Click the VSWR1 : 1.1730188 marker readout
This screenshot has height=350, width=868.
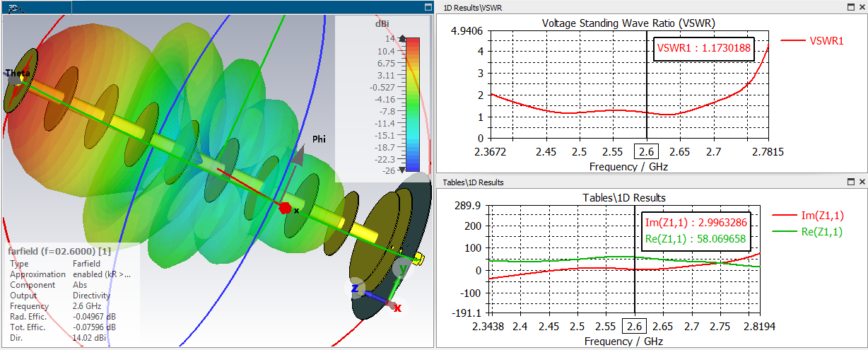[703, 49]
